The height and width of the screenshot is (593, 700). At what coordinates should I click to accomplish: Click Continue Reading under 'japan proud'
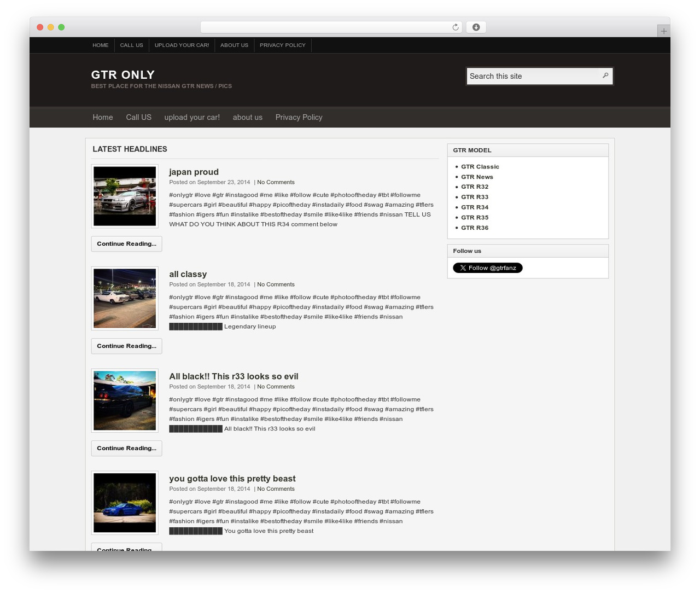(126, 244)
